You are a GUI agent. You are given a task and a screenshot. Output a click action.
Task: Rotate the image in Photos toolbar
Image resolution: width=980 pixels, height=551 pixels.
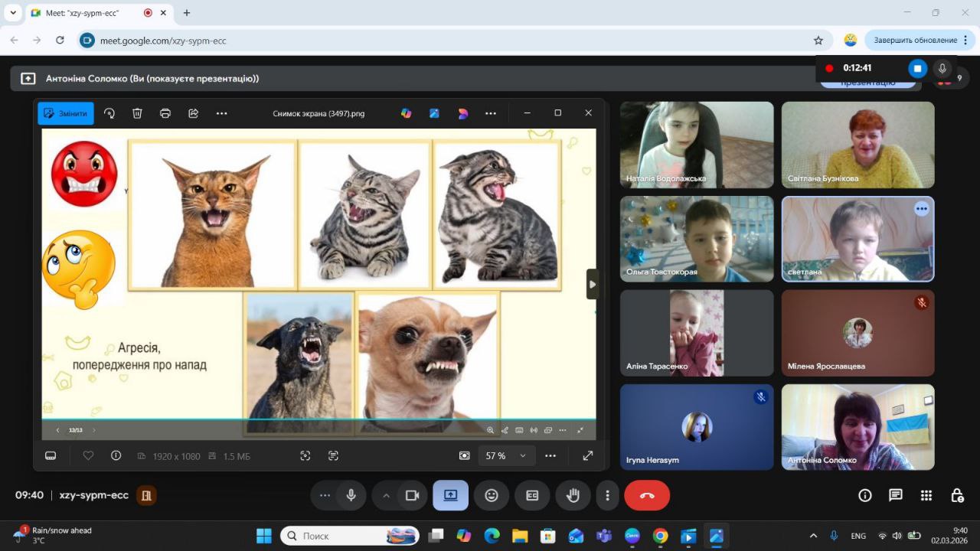(x=109, y=113)
